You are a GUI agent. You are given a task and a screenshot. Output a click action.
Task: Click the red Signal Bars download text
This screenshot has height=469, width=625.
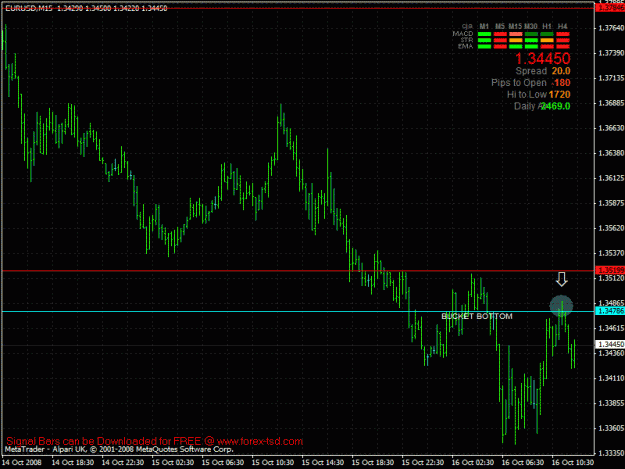(x=155, y=442)
